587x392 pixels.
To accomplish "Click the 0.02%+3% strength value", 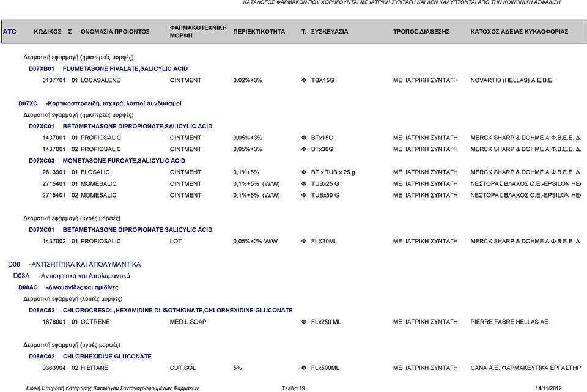I will pos(248,80).
